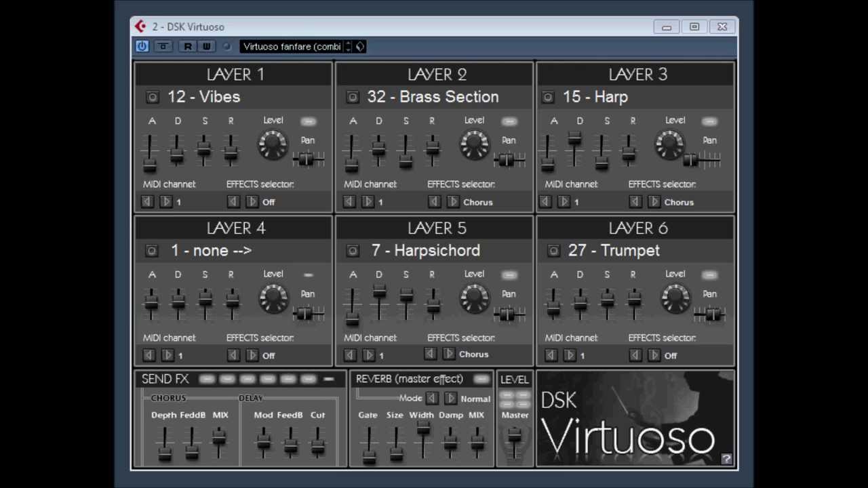Click Layer 5 Level knob

473,298
